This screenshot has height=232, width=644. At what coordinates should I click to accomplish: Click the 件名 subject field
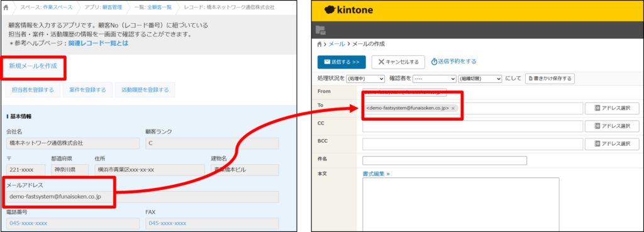pos(445,160)
